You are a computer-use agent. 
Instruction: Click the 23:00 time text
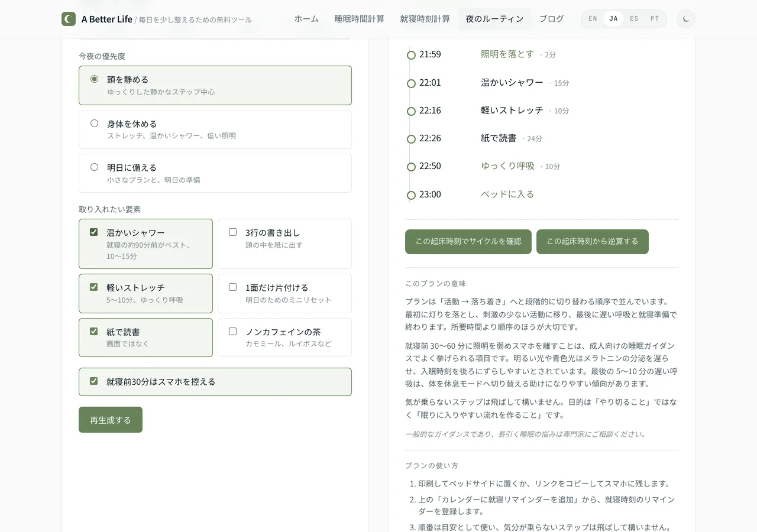tap(430, 194)
